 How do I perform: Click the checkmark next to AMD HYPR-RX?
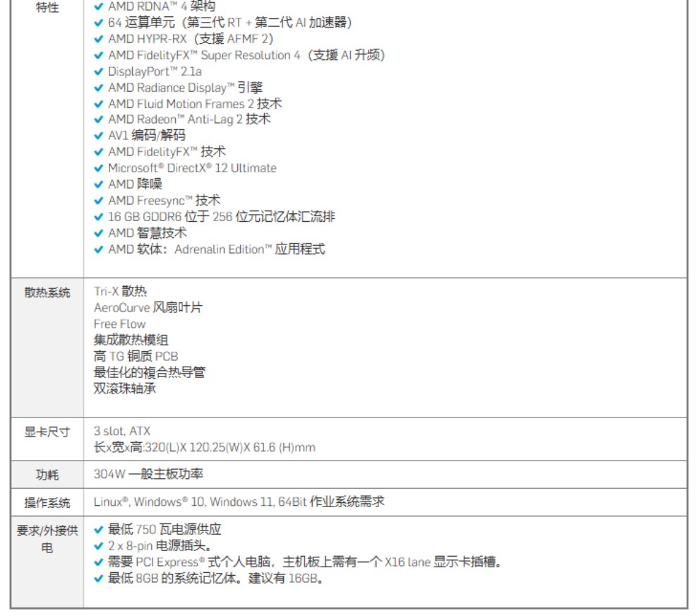[x=99, y=39]
